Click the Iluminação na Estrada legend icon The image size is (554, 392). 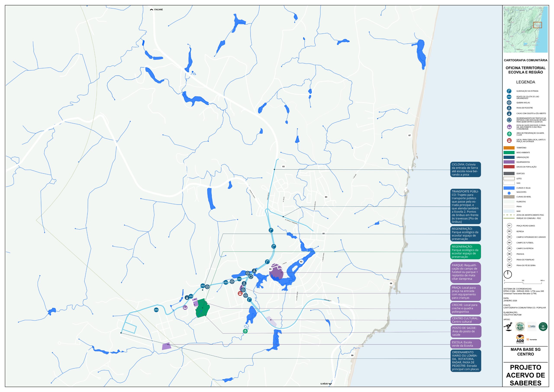click(509, 91)
